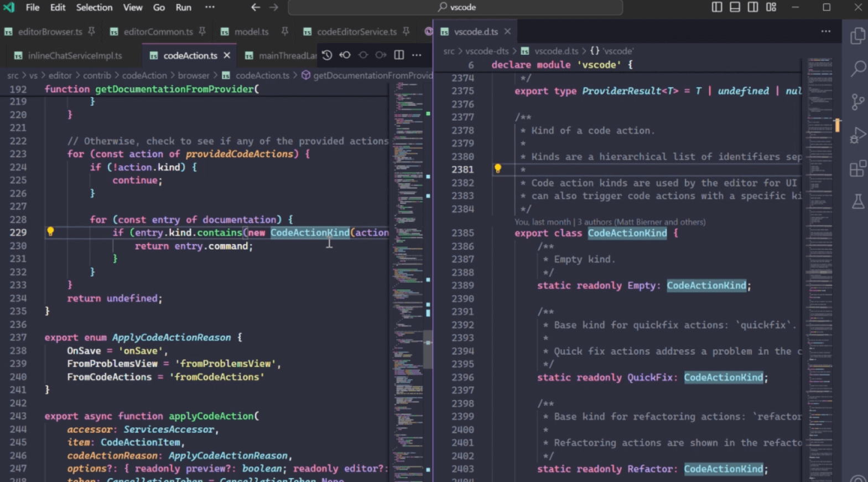
Task: Open the Search view in activity bar
Action: [857, 69]
